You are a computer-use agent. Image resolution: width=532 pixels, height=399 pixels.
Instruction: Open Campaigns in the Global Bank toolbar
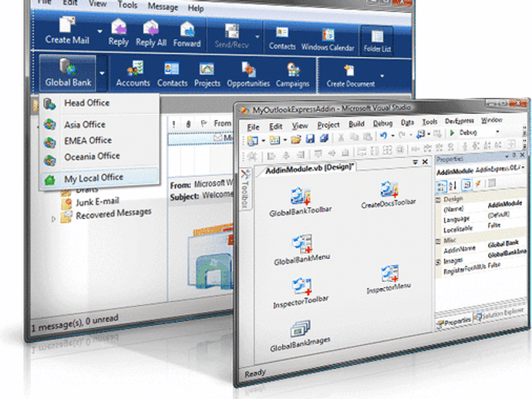(292, 75)
